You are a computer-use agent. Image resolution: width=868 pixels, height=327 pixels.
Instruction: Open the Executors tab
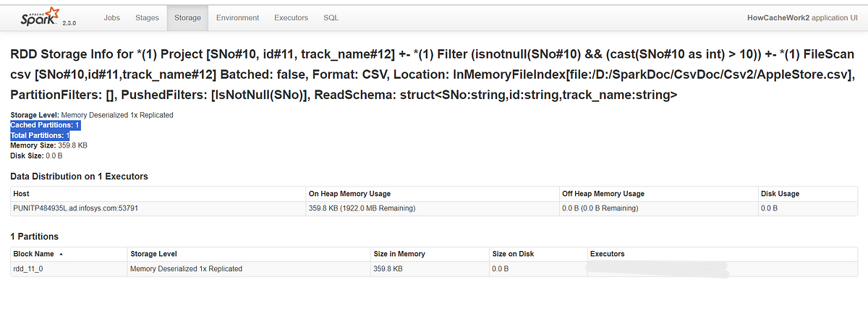tap(291, 17)
